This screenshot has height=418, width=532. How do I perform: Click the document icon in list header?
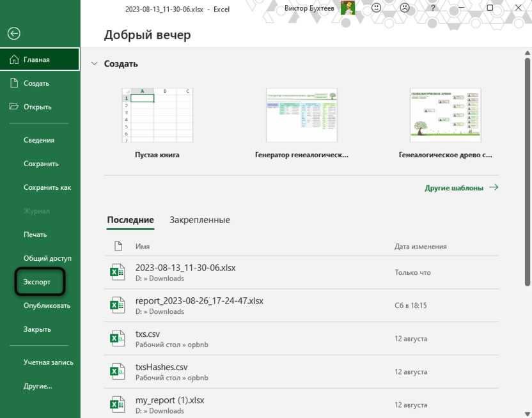click(x=118, y=246)
